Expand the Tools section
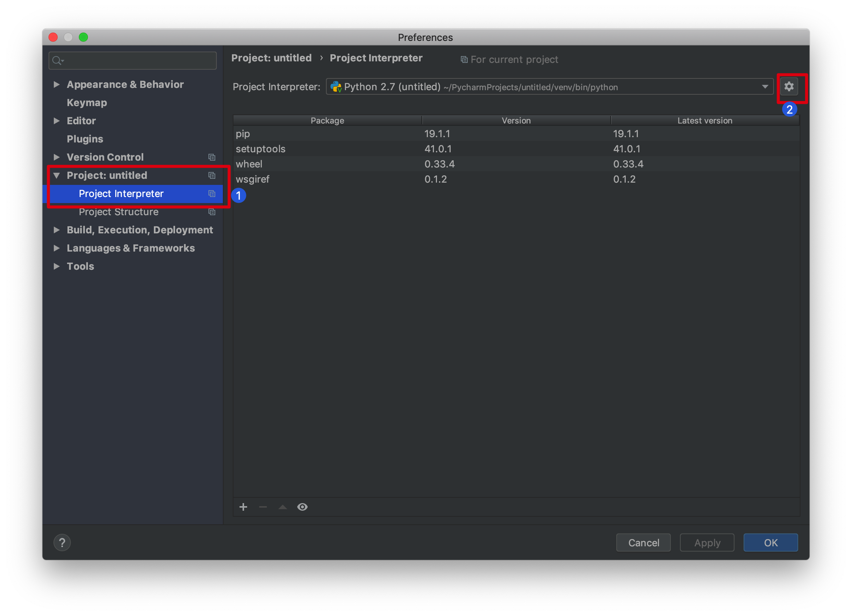Viewport: 852px width, 616px height. [x=56, y=266]
